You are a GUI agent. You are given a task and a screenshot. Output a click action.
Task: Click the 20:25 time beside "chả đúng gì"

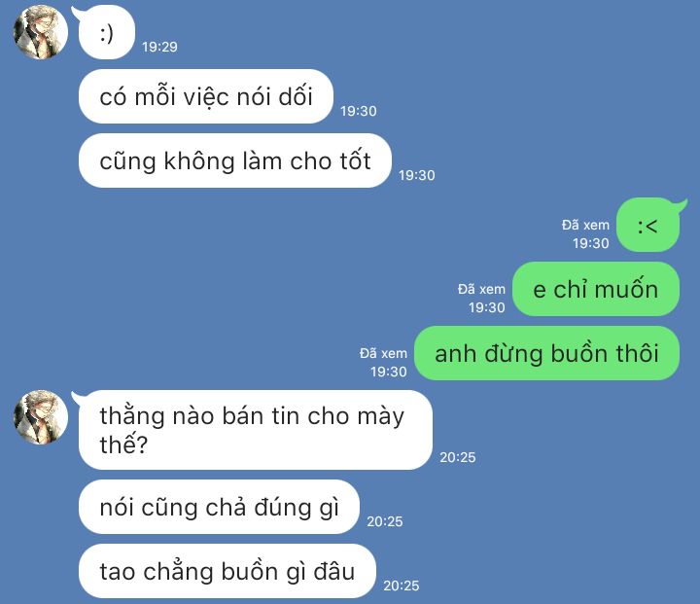(x=384, y=521)
